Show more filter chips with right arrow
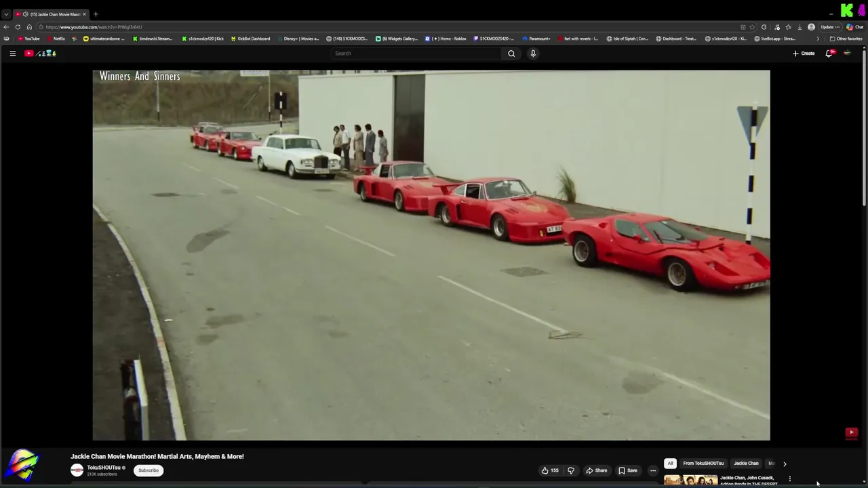The width and height of the screenshot is (868, 488). coord(785,464)
